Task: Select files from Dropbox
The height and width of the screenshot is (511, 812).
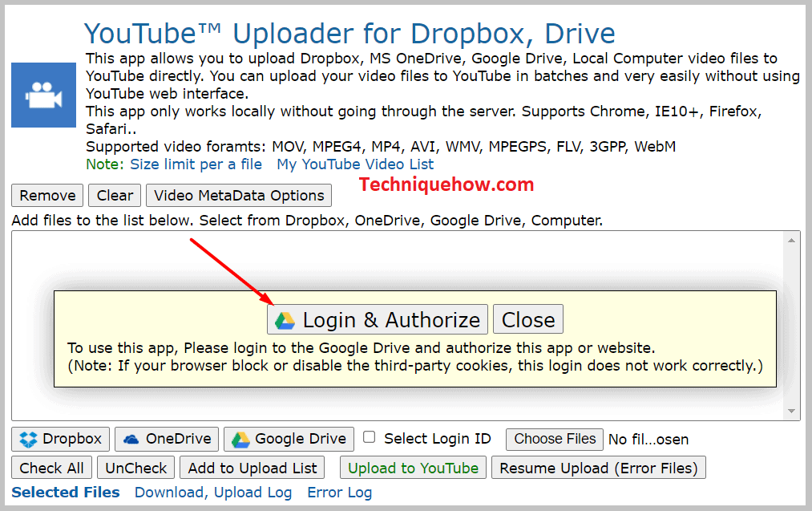Action: pos(61,439)
